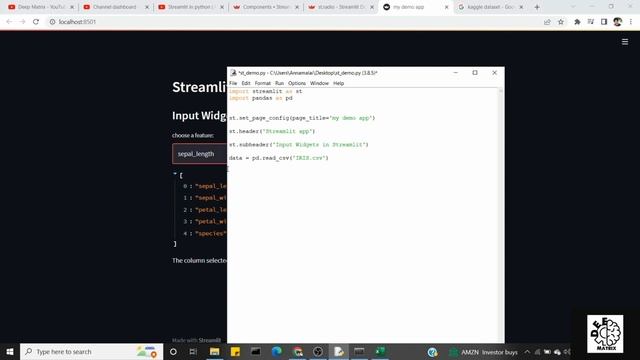Viewport: 640px width, 360px height.
Task: Open the Format menu in IDLE
Action: coord(262,83)
